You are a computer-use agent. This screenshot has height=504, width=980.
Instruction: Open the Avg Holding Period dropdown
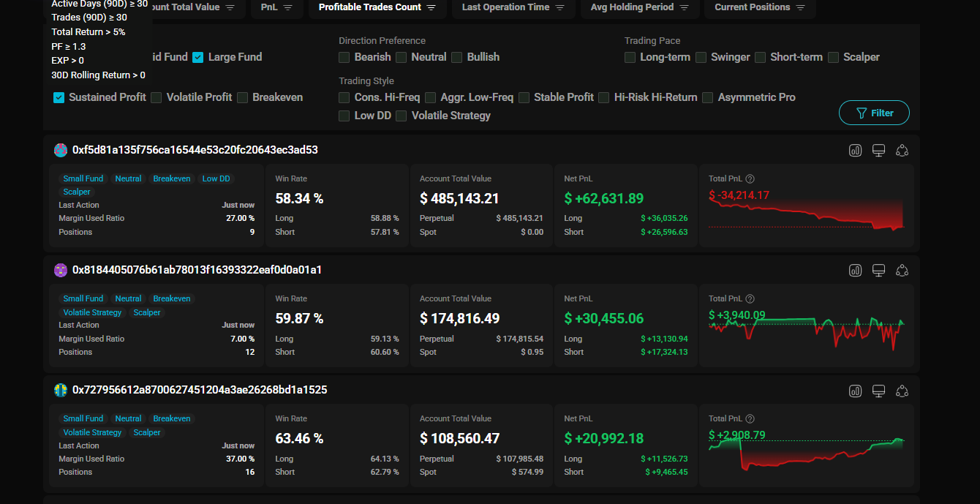coord(639,7)
